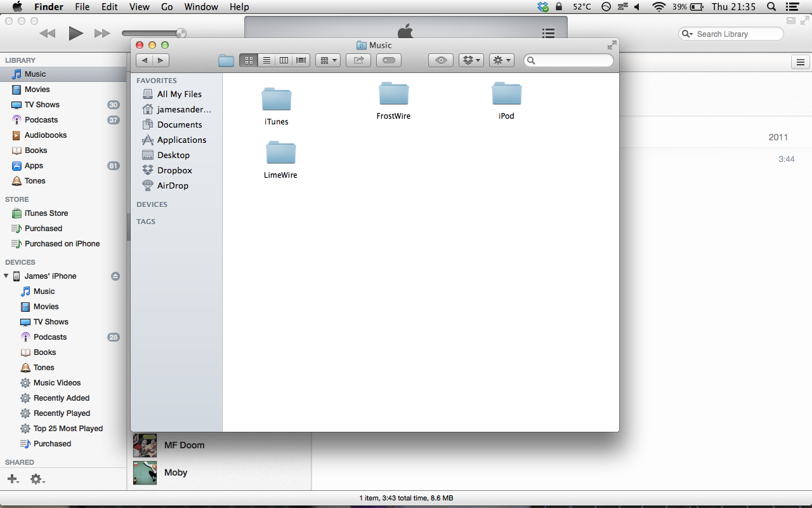Select Tones in iTunes Library
Screen dimensions: 812x508
click(63, 181)
